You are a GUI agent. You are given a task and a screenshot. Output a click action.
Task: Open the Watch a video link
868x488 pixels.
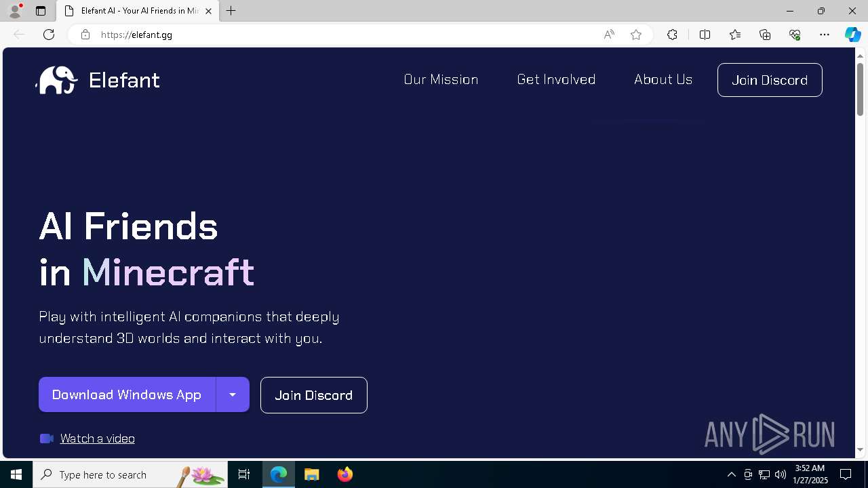pos(98,439)
